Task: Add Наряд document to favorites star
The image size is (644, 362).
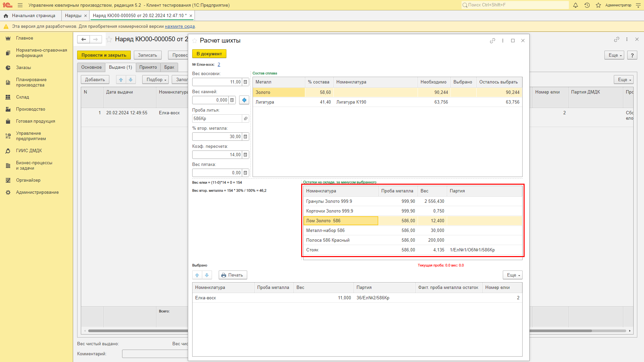Action: 109,40
